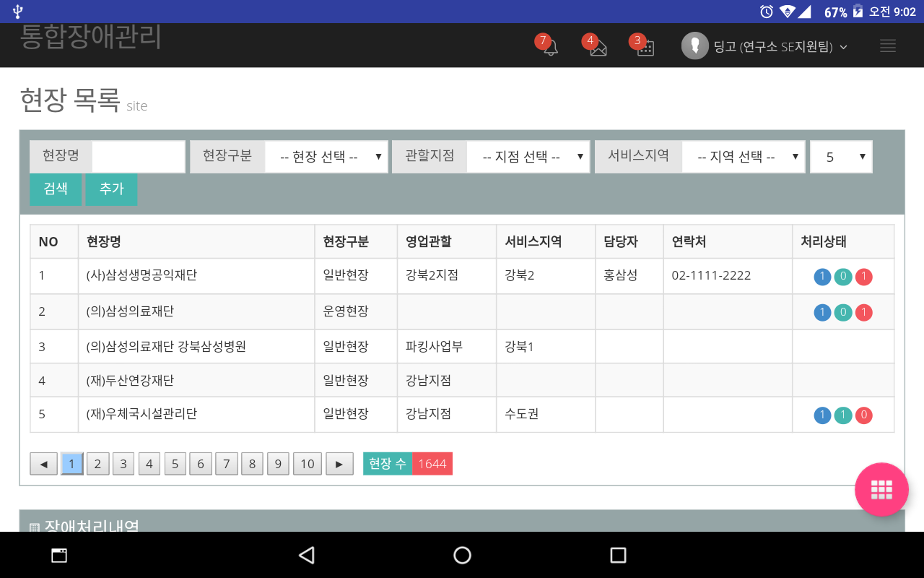Open the rows-per-page dropdown showing 5
The width and height of the screenshot is (924, 578).
click(x=841, y=157)
